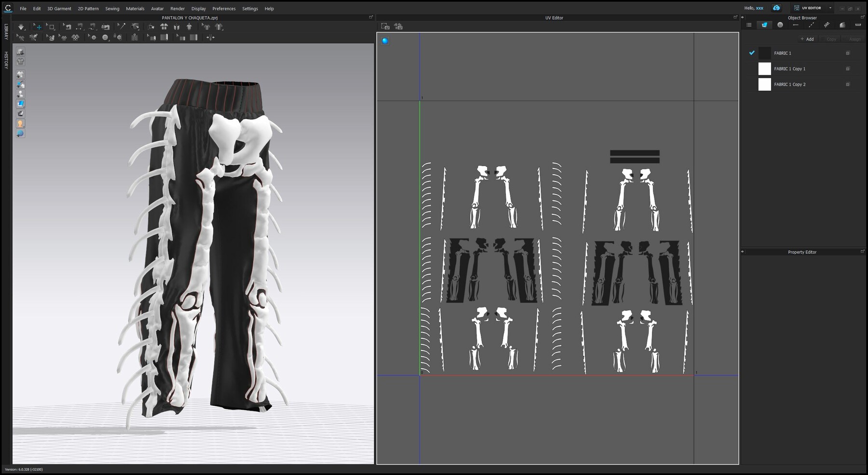Toggle the globe environment display icon
The width and height of the screenshot is (868, 475).
(20, 133)
